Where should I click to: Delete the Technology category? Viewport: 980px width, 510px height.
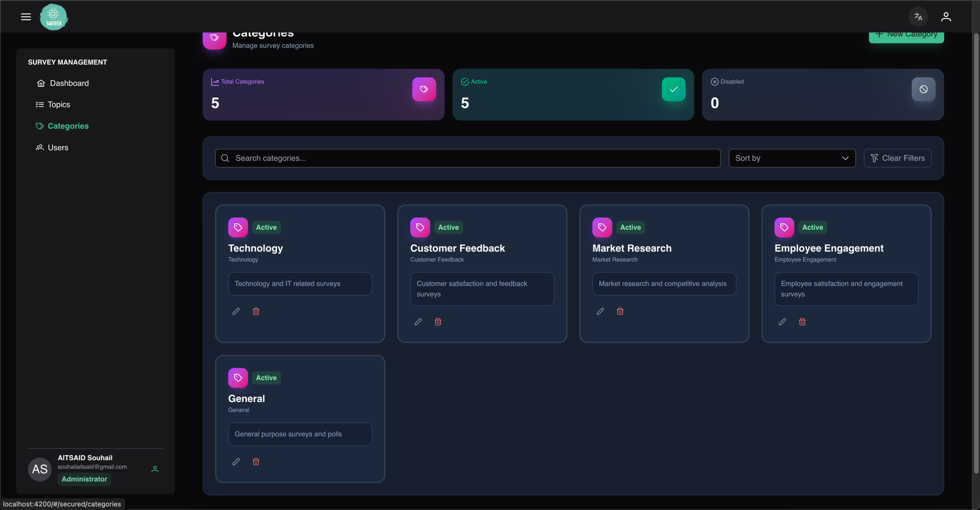[x=256, y=311]
